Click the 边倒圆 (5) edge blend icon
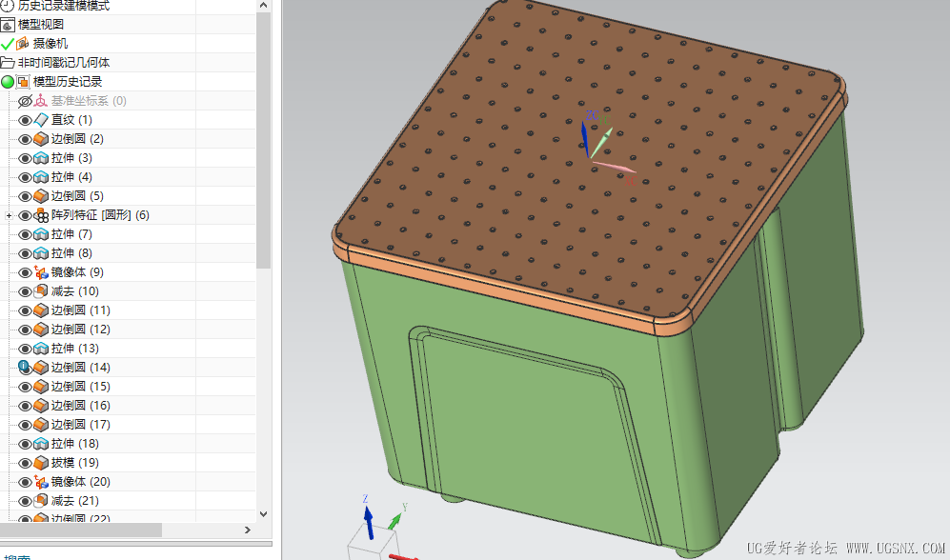This screenshot has height=560, width=950. pyautogui.click(x=41, y=196)
